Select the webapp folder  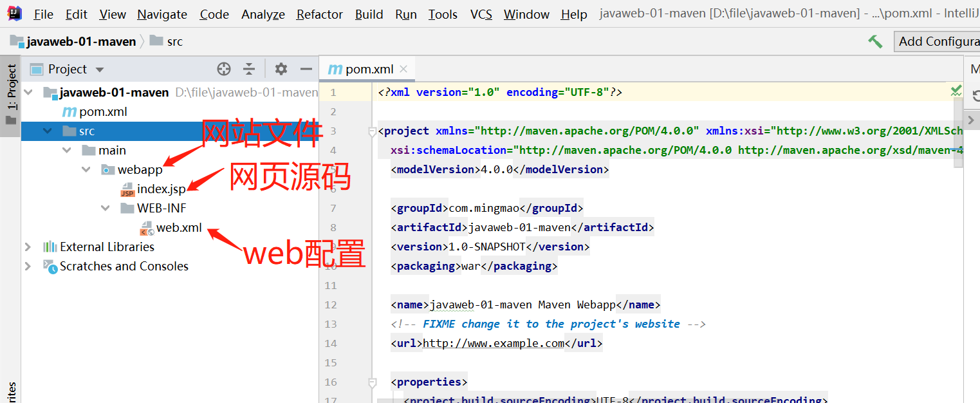[140, 170]
